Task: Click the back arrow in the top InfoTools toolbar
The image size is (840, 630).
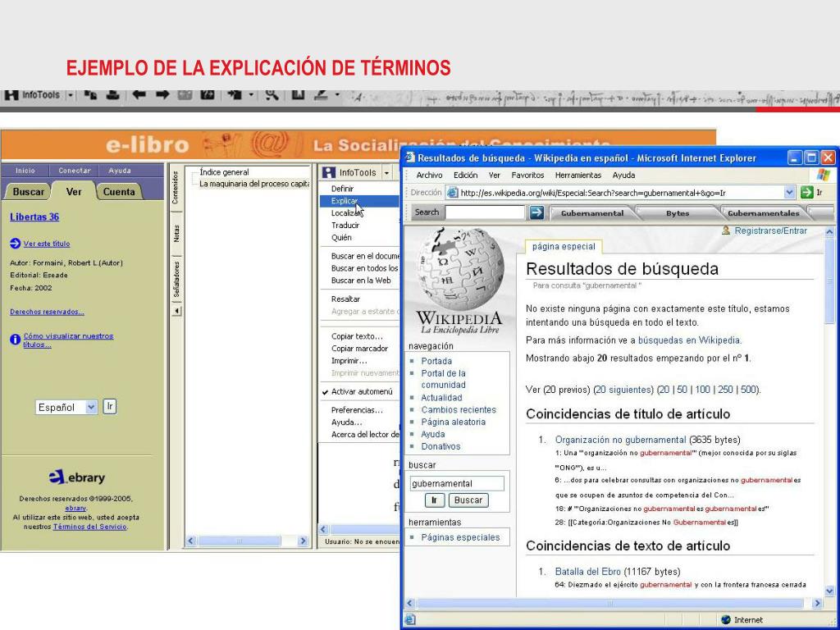Action: (x=139, y=95)
